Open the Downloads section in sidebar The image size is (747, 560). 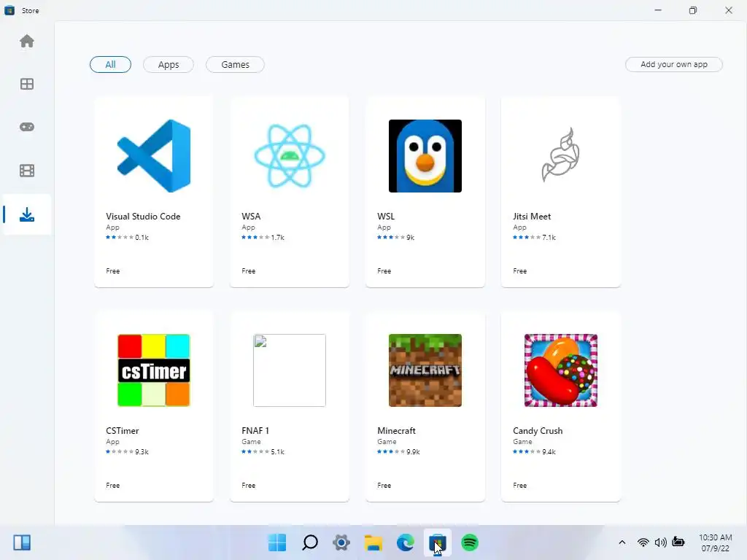click(x=27, y=215)
